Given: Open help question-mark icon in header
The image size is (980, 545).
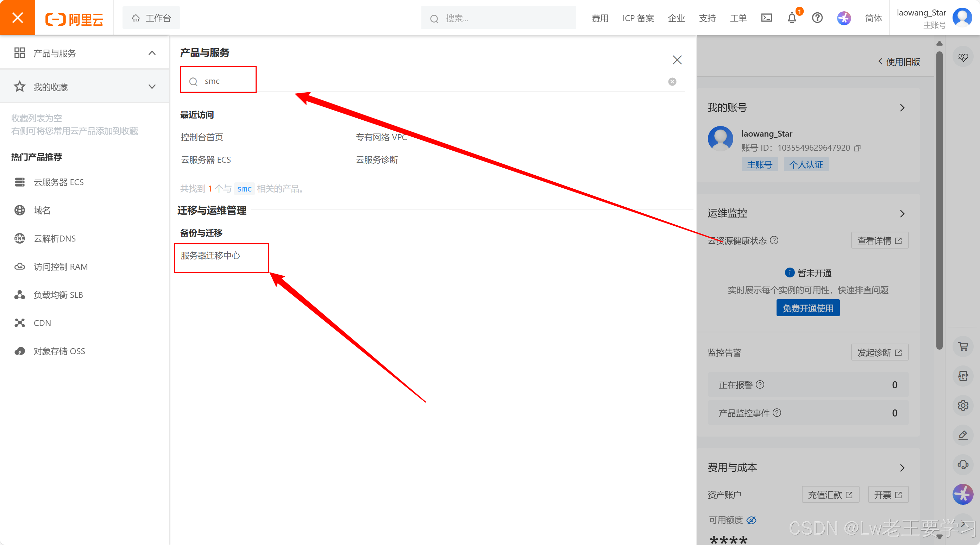Looking at the screenshot, I should click(x=817, y=18).
